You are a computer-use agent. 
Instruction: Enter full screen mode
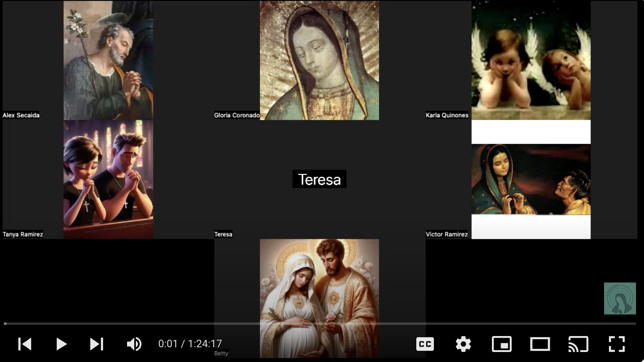[x=617, y=344]
